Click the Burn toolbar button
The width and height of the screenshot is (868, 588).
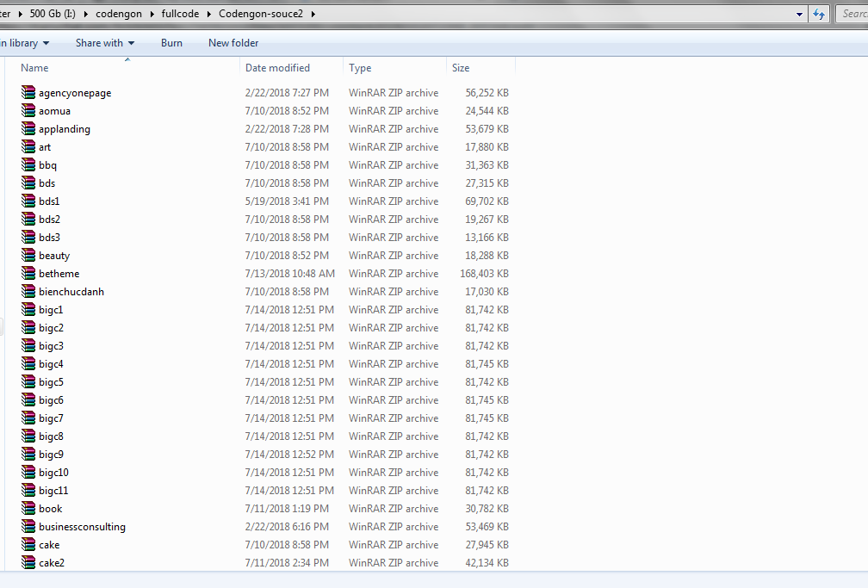(171, 43)
